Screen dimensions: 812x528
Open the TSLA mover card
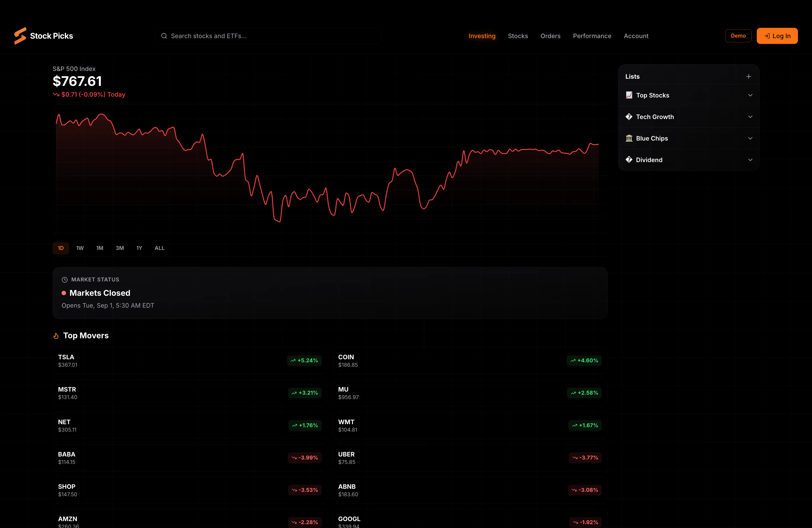coord(190,361)
